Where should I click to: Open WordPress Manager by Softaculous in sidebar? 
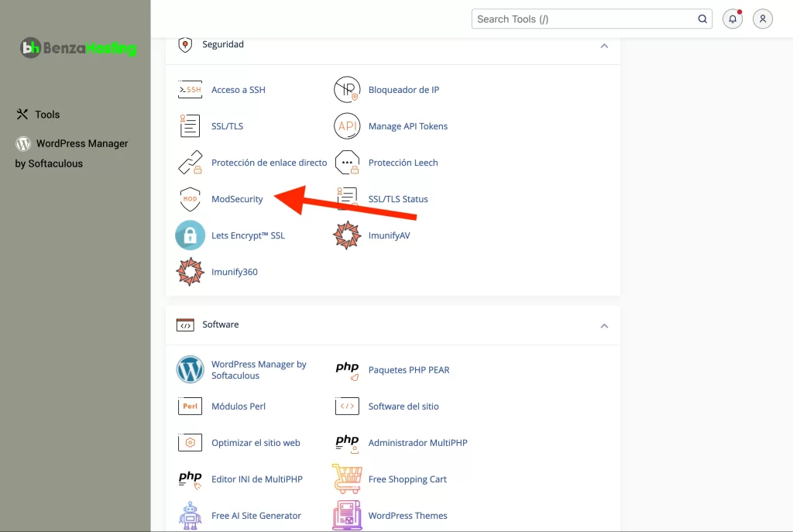pos(71,153)
